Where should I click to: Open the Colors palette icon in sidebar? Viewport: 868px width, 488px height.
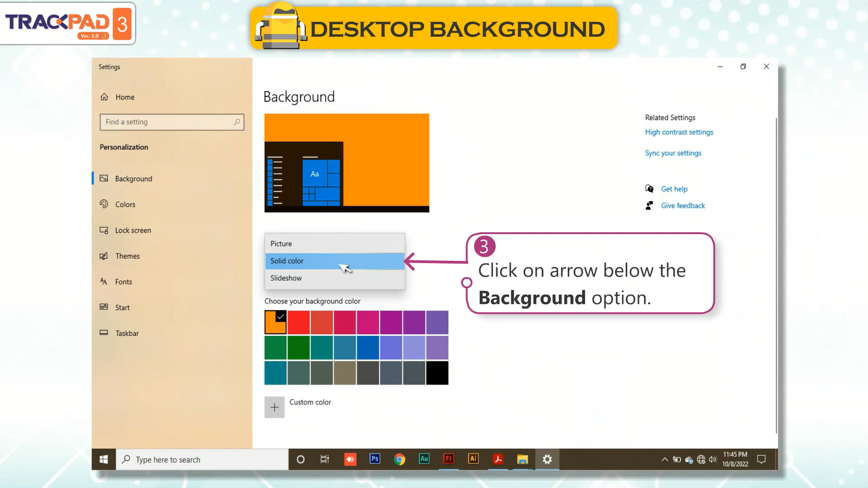click(104, 204)
